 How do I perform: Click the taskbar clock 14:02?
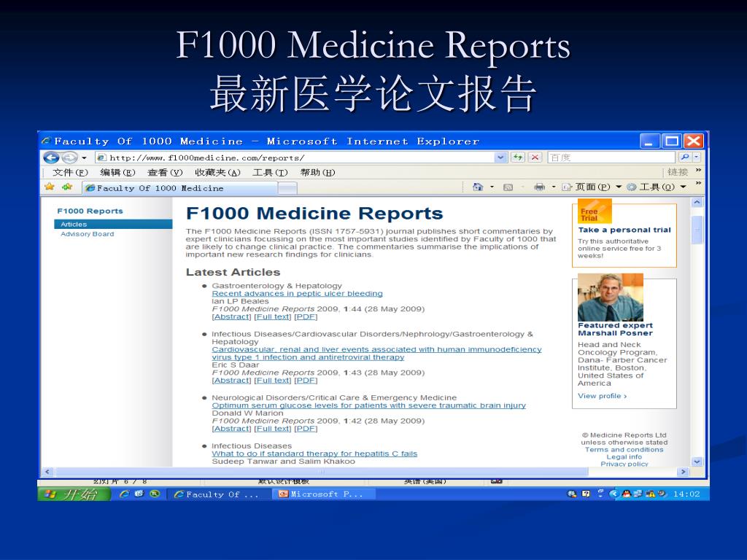(x=686, y=494)
